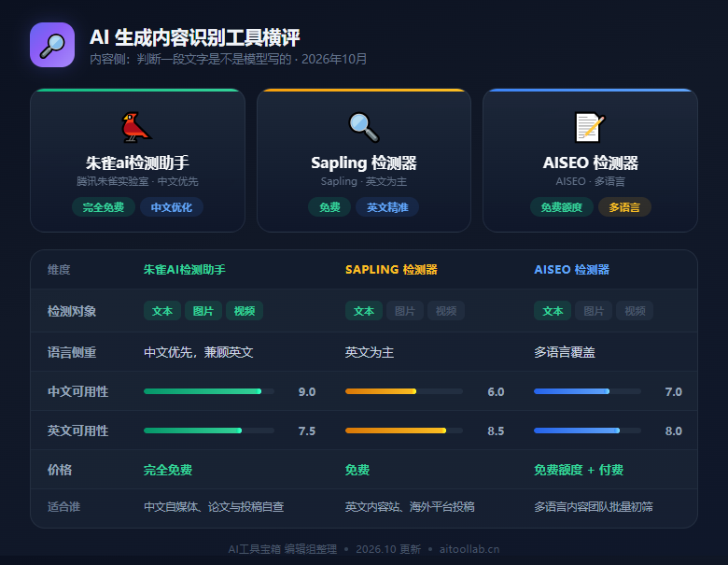Click the 8.5 score value
The width and height of the screenshot is (728, 565).
pyautogui.click(x=496, y=431)
